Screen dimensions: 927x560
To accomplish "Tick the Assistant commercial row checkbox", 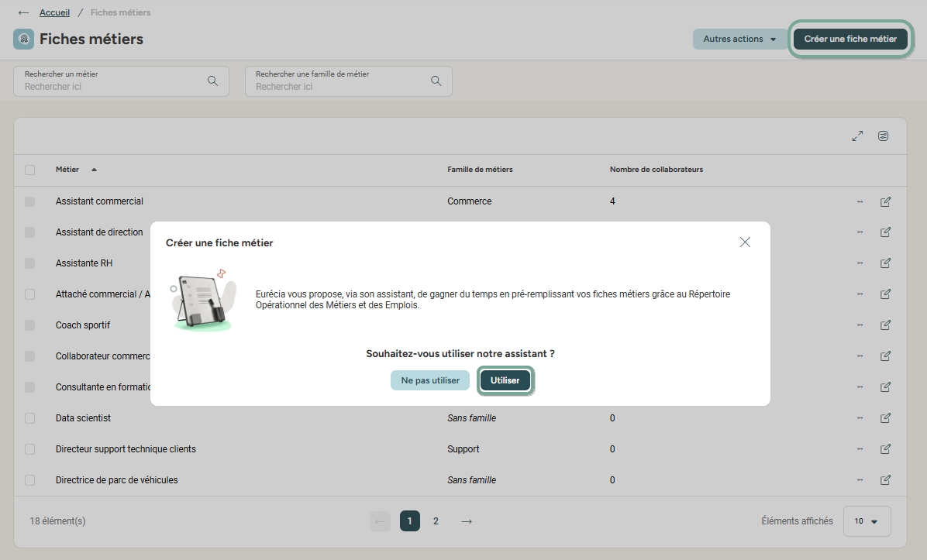I will click(30, 201).
